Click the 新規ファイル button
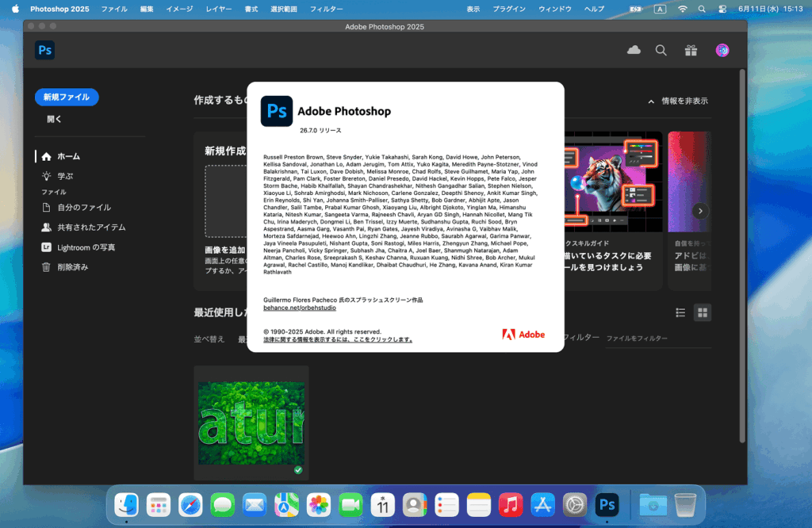 pyautogui.click(x=67, y=98)
